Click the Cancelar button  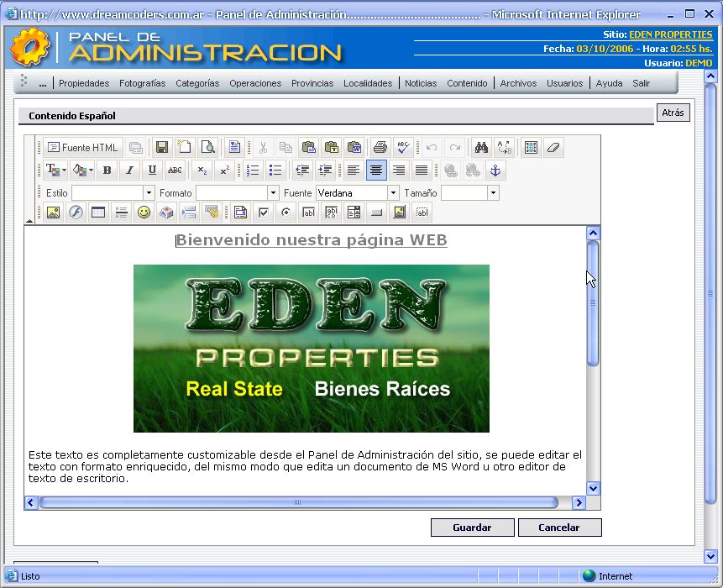tap(559, 528)
